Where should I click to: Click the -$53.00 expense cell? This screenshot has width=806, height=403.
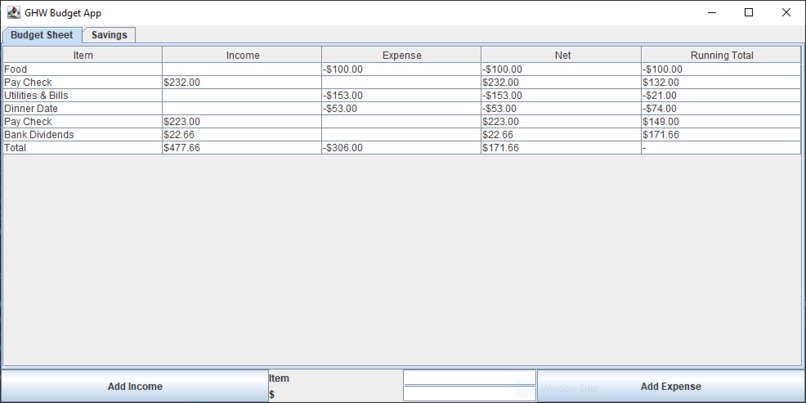(401, 108)
